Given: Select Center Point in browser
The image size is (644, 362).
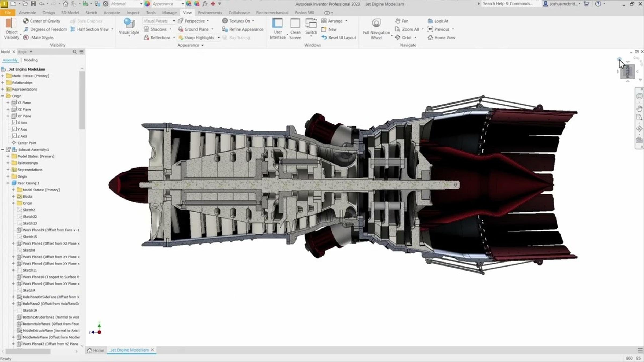Looking at the screenshot, I should click(27, 143).
